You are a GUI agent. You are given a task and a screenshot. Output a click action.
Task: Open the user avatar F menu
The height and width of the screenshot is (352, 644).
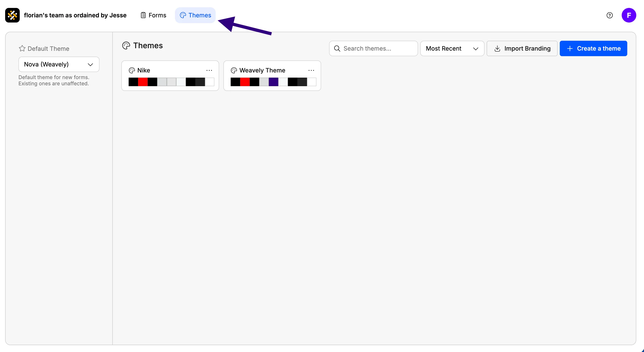[629, 15]
